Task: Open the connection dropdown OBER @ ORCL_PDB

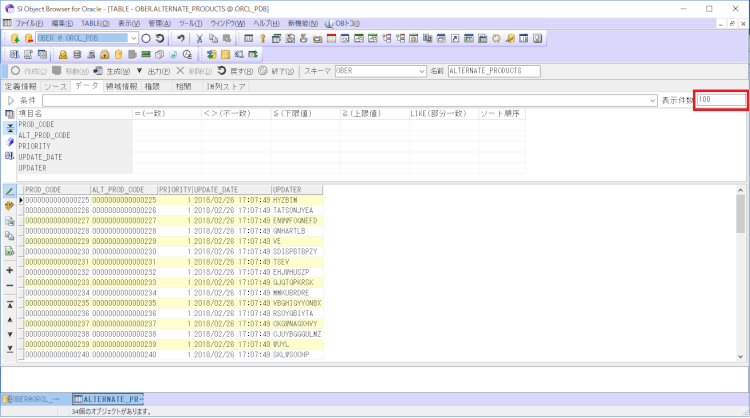Action: pos(134,38)
